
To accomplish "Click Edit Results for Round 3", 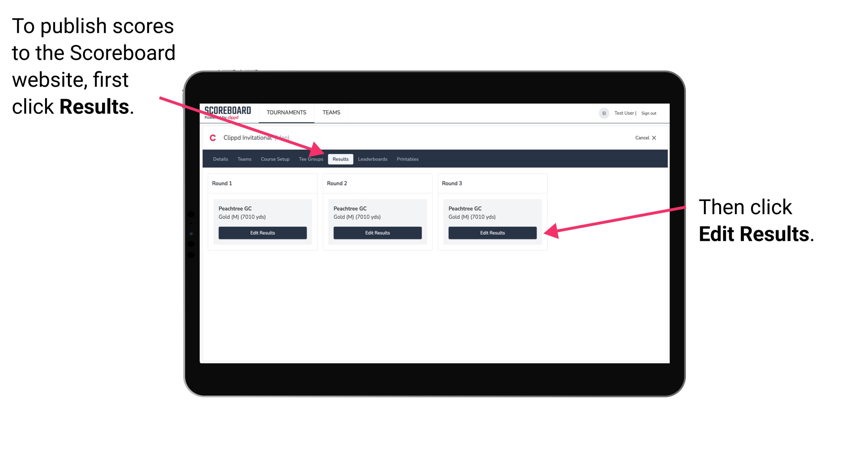I will tap(491, 233).
